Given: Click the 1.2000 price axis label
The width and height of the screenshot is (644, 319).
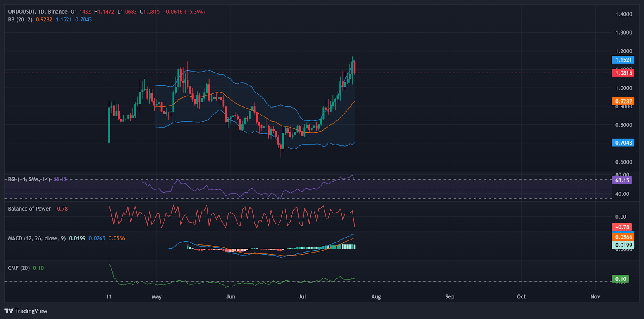Looking at the screenshot, I should 623,51.
